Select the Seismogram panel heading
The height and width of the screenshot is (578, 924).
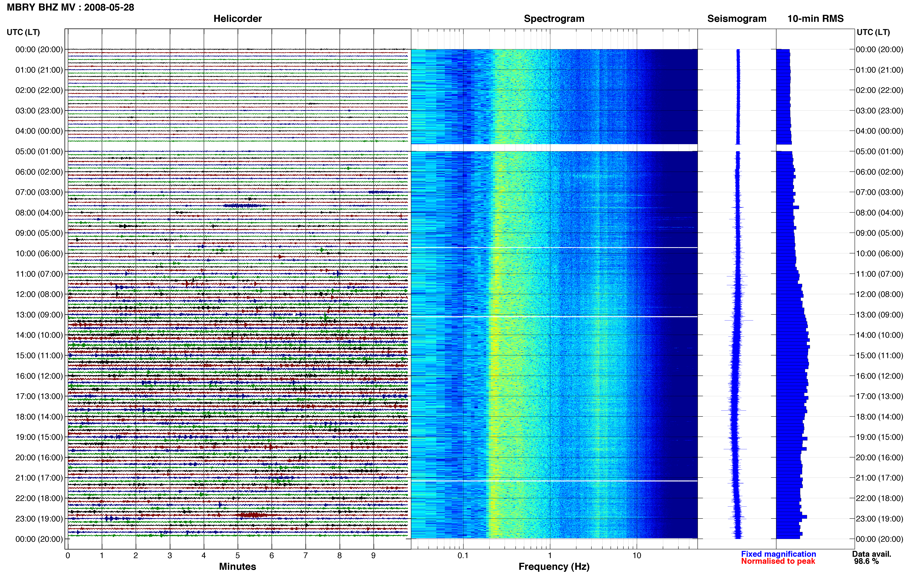click(x=737, y=19)
